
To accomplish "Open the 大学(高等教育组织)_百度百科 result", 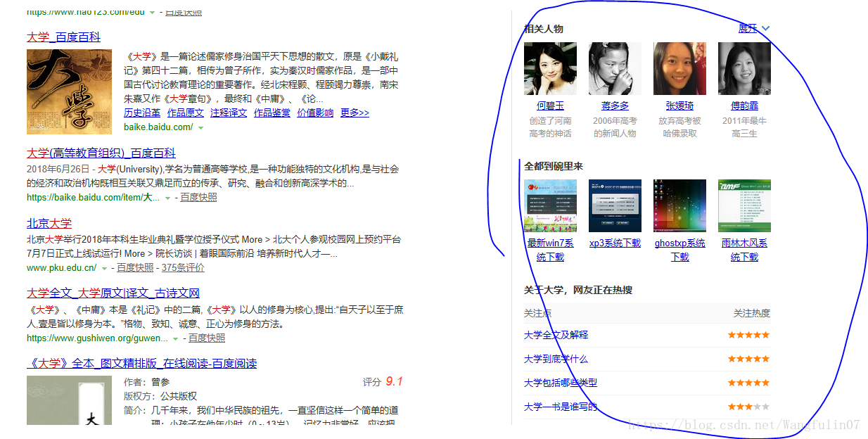I will pyautogui.click(x=101, y=153).
